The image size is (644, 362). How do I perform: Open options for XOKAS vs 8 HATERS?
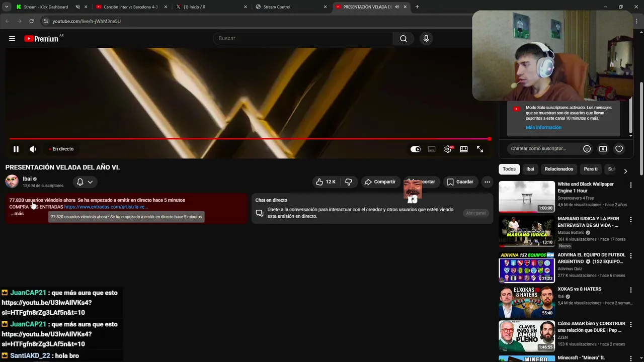(631, 290)
